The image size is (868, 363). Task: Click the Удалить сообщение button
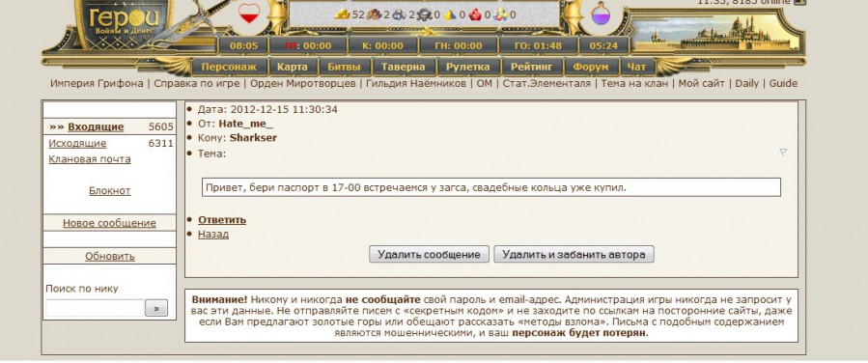(x=429, y=255)
